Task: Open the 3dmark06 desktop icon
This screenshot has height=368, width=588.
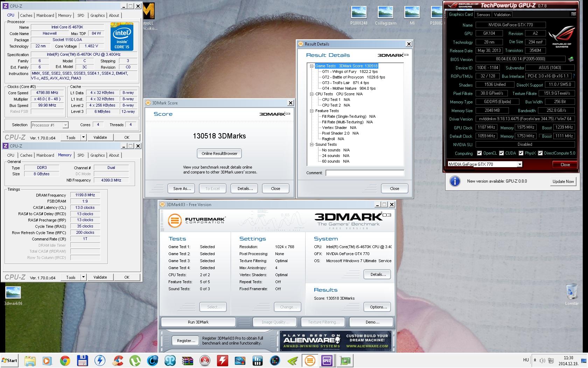Action: (x=13, y=296)
